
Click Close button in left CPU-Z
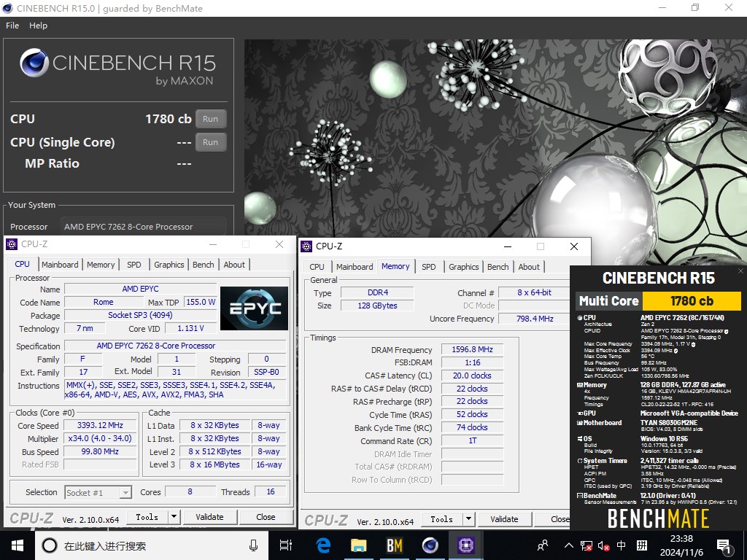coord(266,517)
